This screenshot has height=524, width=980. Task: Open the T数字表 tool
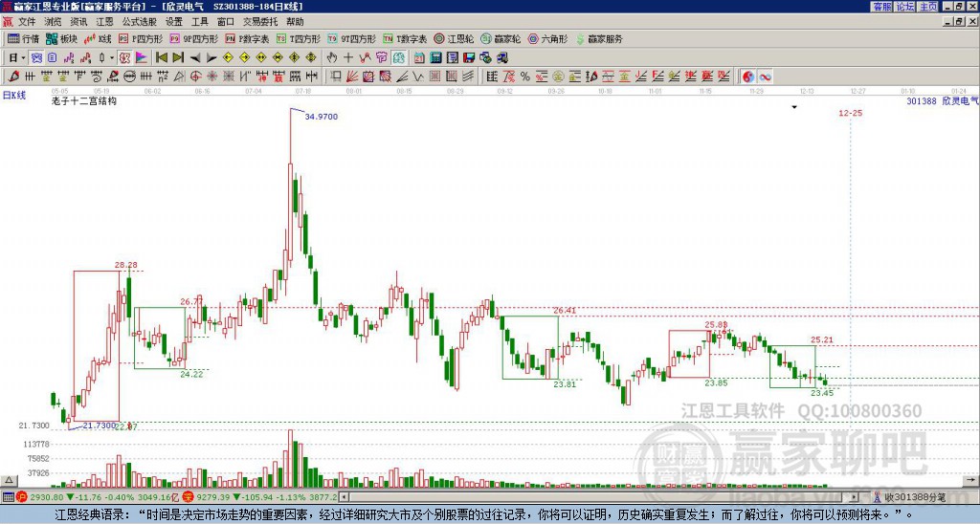pos(405,38)
